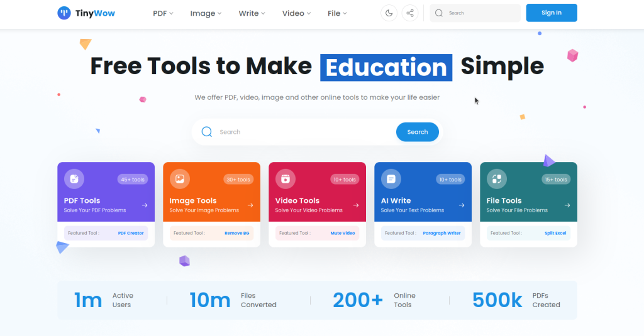Click the 45+ tools badge
644x336 pixels.
point(133,179)
